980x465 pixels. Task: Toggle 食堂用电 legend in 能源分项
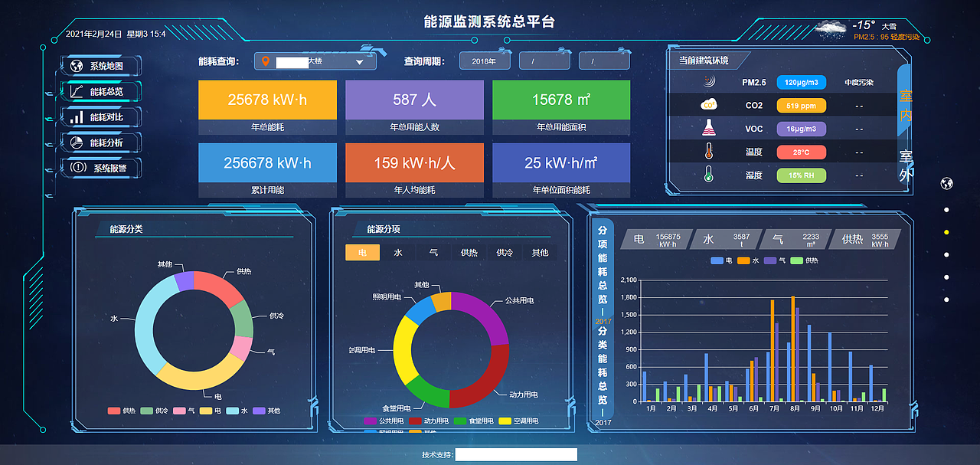click(x=475, y=421)
